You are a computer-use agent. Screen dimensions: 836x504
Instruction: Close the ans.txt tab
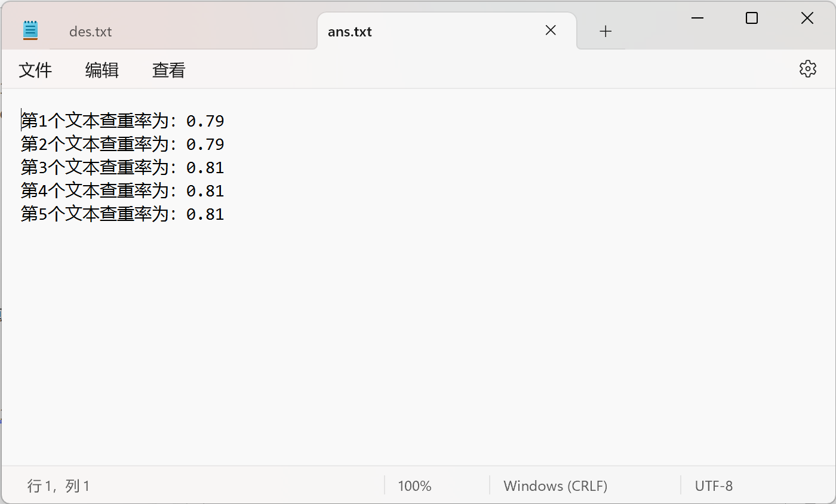click(551, 30)
